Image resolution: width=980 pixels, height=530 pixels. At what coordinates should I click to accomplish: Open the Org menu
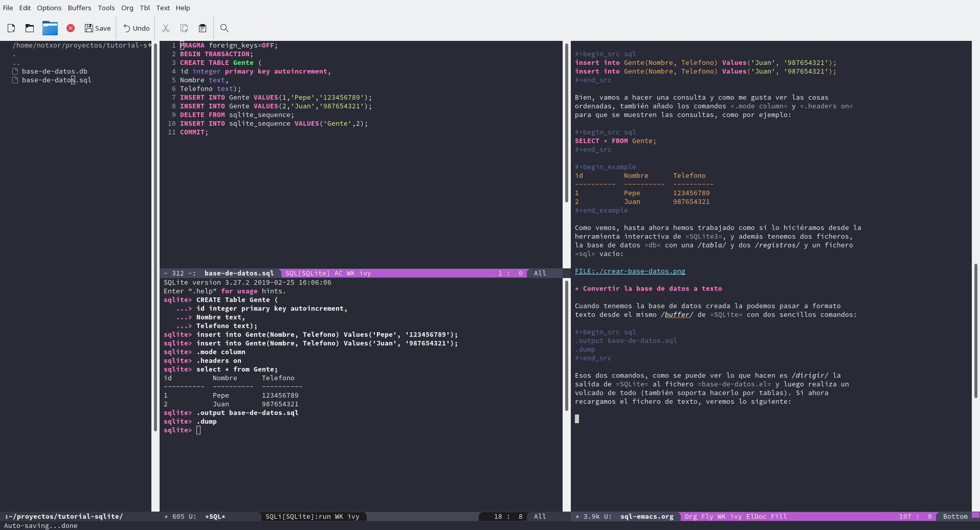coord(127,8)
